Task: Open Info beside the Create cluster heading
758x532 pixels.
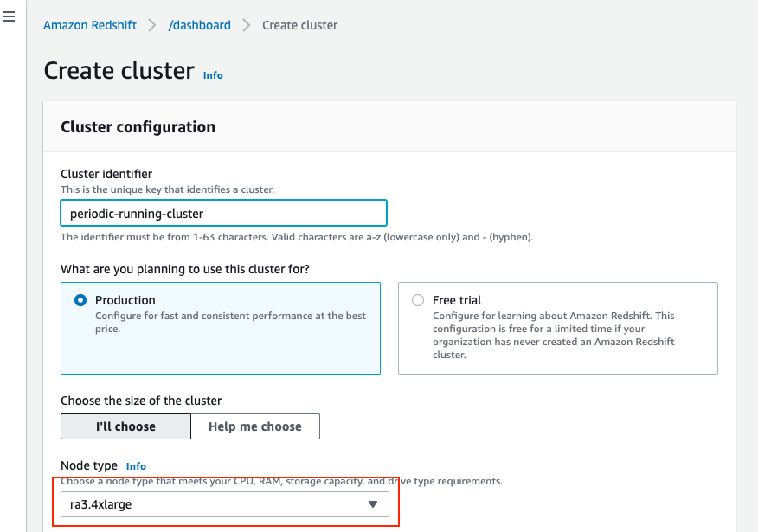Action: [212, 75]
